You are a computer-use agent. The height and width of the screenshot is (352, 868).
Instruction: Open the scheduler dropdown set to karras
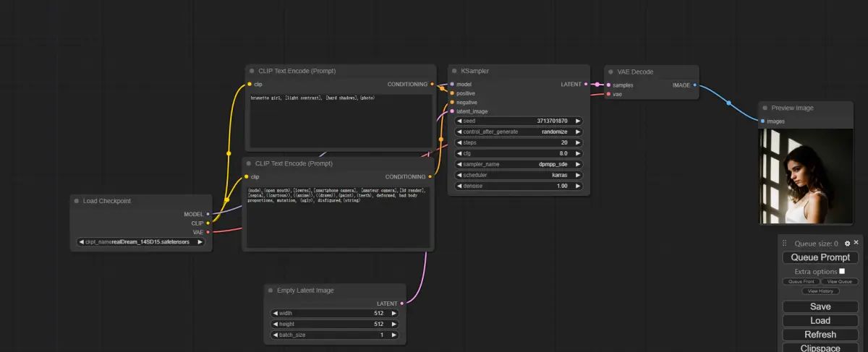point(519,175)
